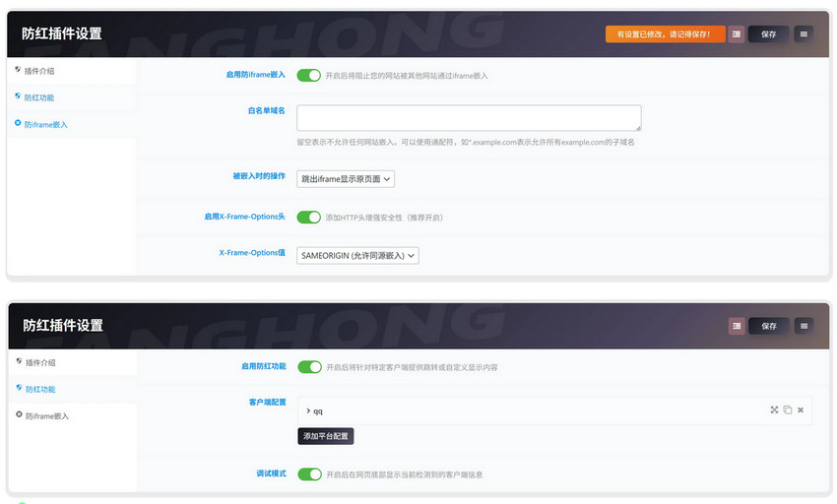Click the 启用防红功能 field label

coord(264,366)
